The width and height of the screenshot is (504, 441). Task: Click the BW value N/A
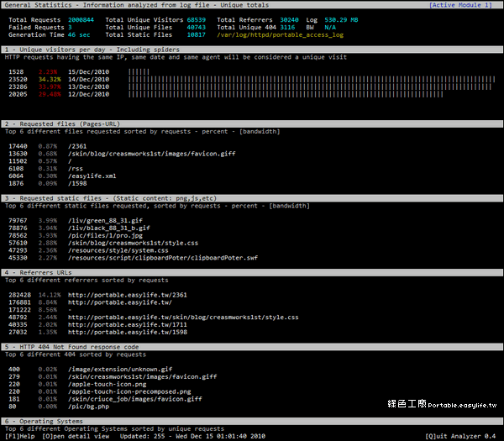[330, 28]
